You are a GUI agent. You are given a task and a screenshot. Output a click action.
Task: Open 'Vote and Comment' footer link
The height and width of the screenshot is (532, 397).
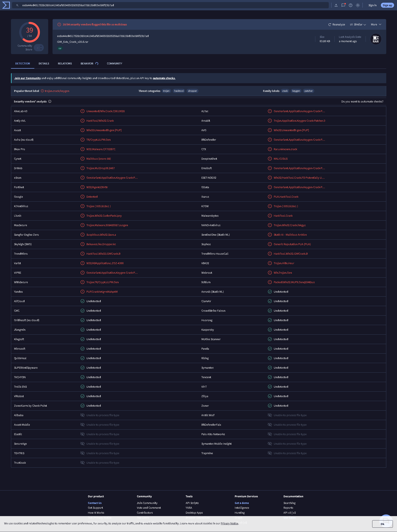click(149, 508)
